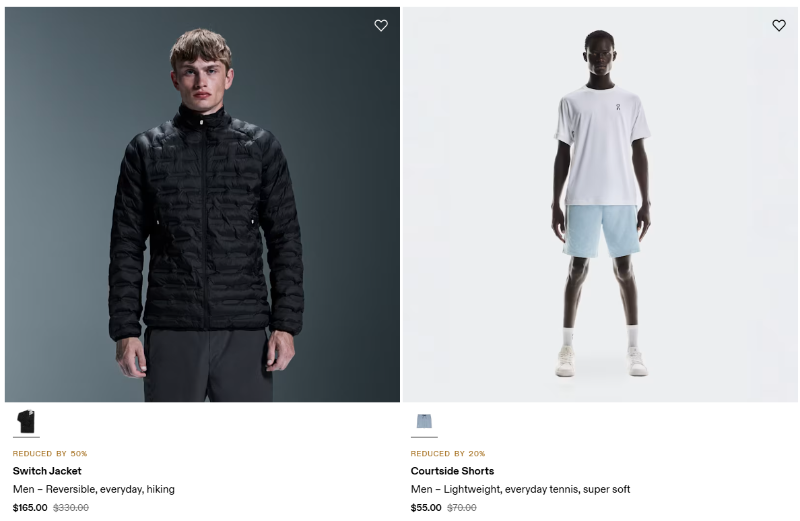
Task: Click the light blue shorts on model
Action: pyautogui.click(x=601, y=231)
